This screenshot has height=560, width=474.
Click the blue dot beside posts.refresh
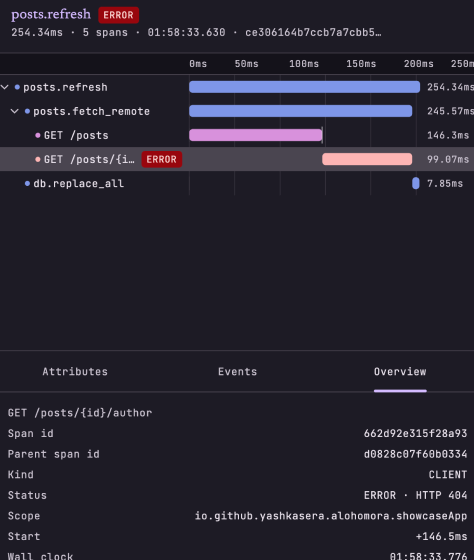[x=17, y=87]
